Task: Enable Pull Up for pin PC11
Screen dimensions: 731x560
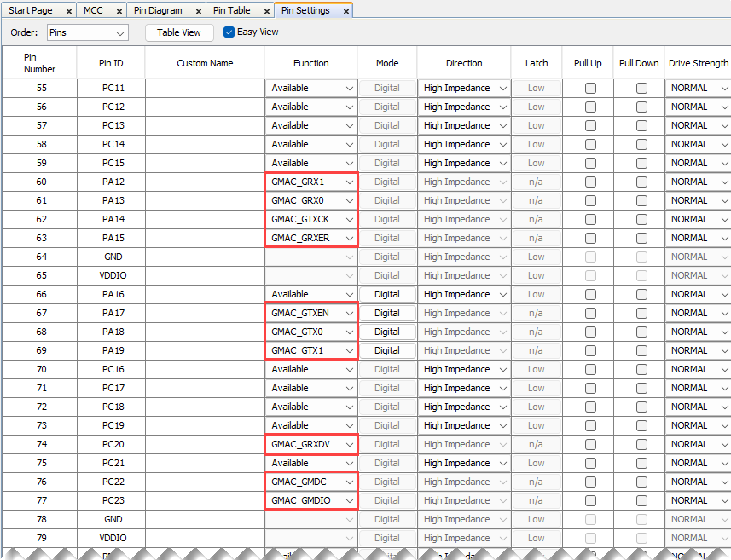Action: [590, 89]
